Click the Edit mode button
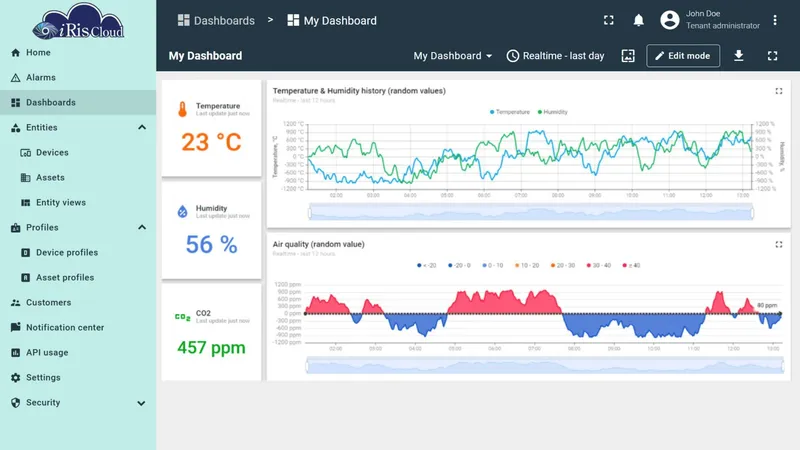The width and height of the screenshot is (800, 450). (x=683, y=56)
